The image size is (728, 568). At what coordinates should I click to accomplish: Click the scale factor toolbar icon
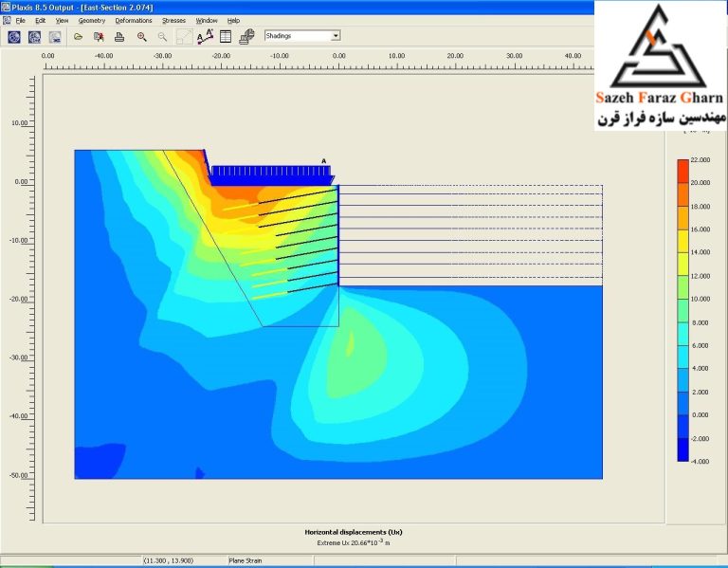184,37
